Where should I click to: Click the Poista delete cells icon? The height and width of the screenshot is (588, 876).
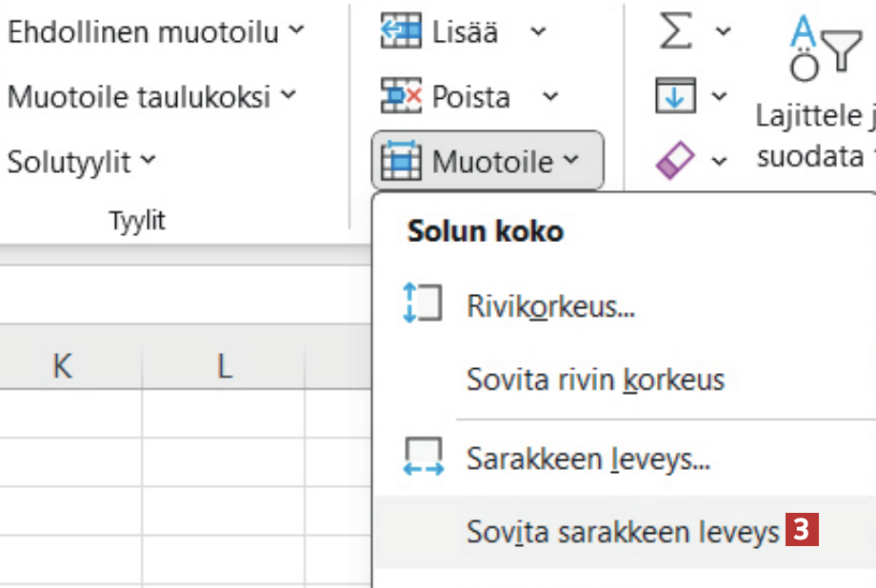coord(400,97)
